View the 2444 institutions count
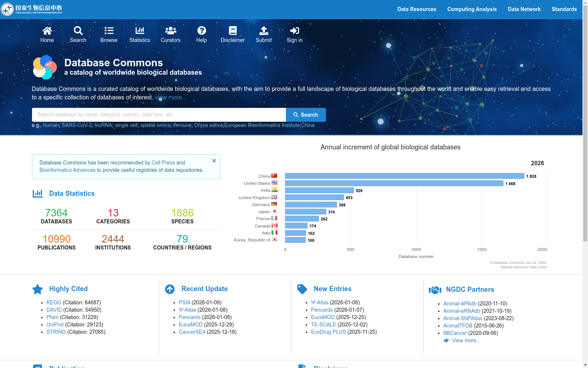The width and height of the screenshot is (588, 368). click(113, 239)
